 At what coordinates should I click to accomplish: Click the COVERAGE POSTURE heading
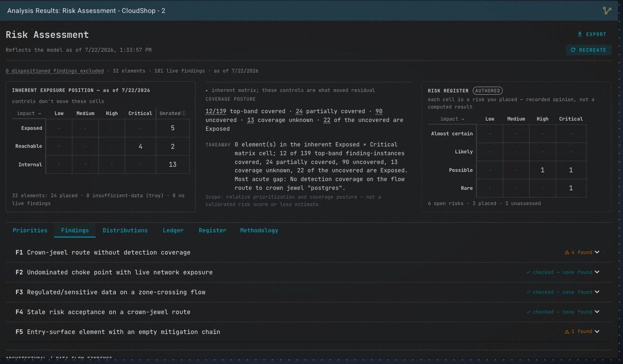230,99
